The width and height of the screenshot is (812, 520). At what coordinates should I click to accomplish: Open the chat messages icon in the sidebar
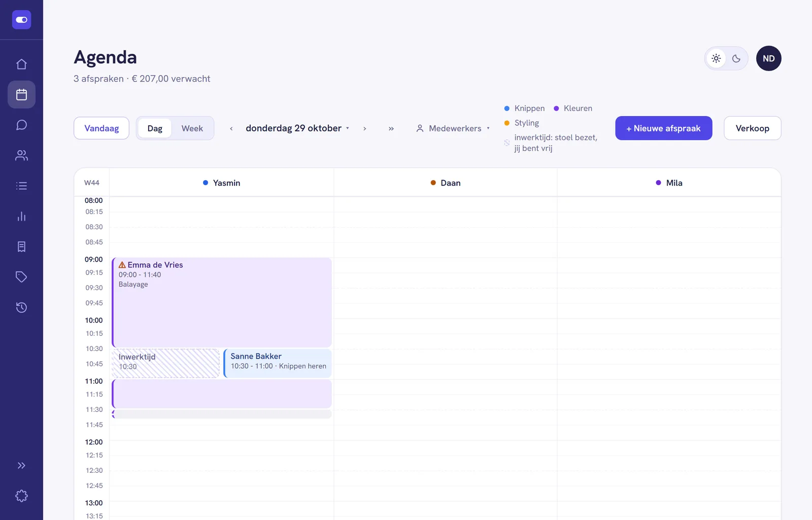(21, 125)
